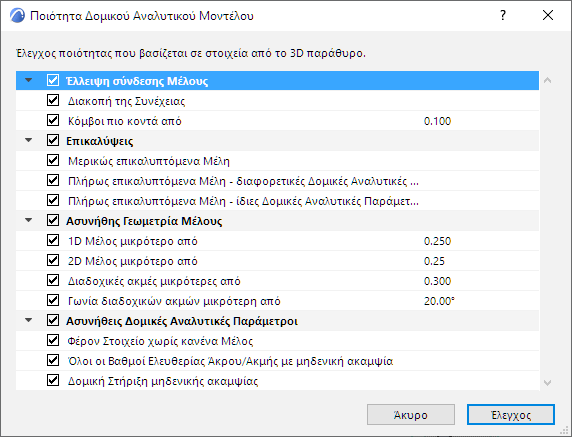Toggle Κόμβοι πιο κοντά από checkbox
Screen dimensions: 572x437
53,120
